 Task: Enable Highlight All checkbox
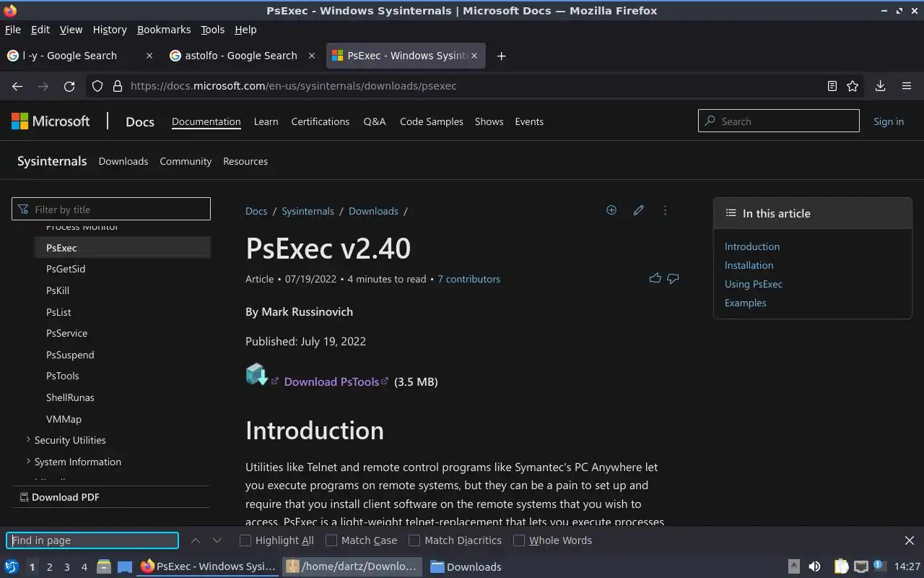point(245,540)
